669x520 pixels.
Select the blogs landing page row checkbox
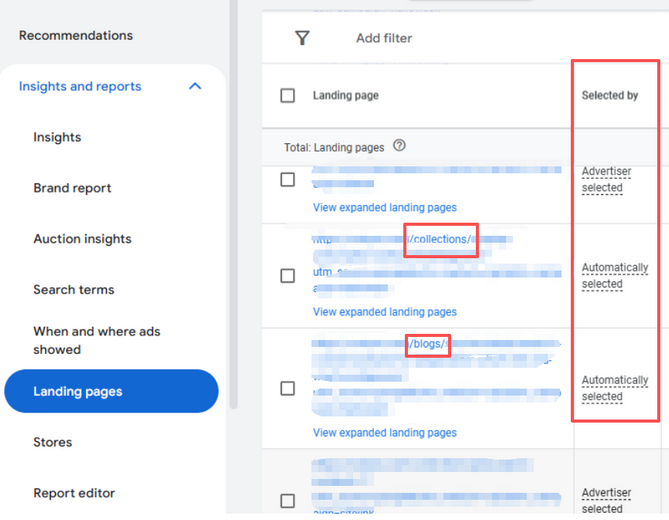coord(288,388)
